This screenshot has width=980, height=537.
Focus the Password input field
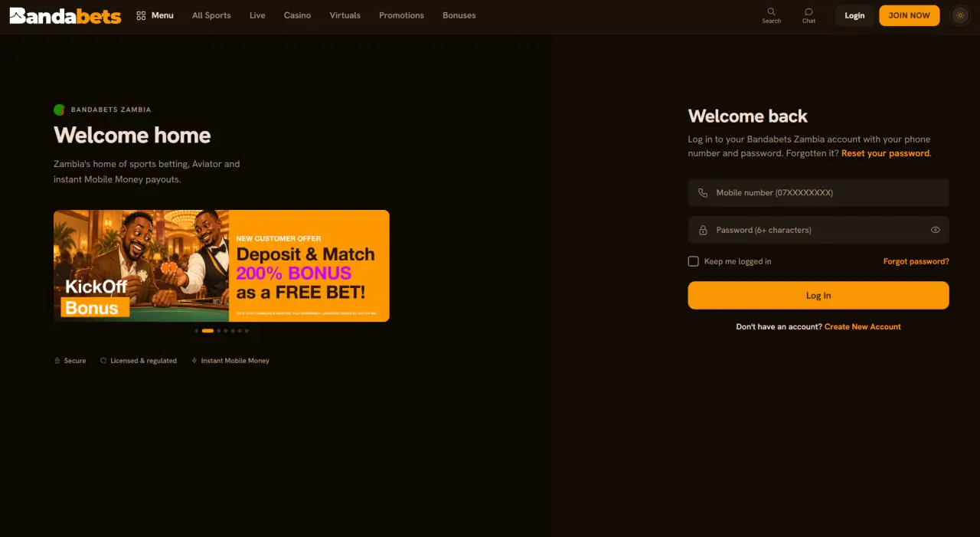[x=818, y=230]
